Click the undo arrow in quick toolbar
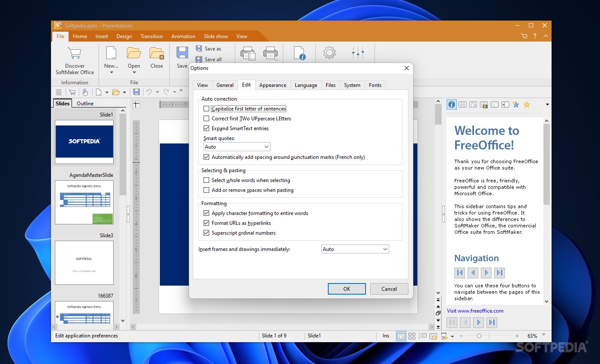Screen dimensions: 600x364 tap(149, 92)
